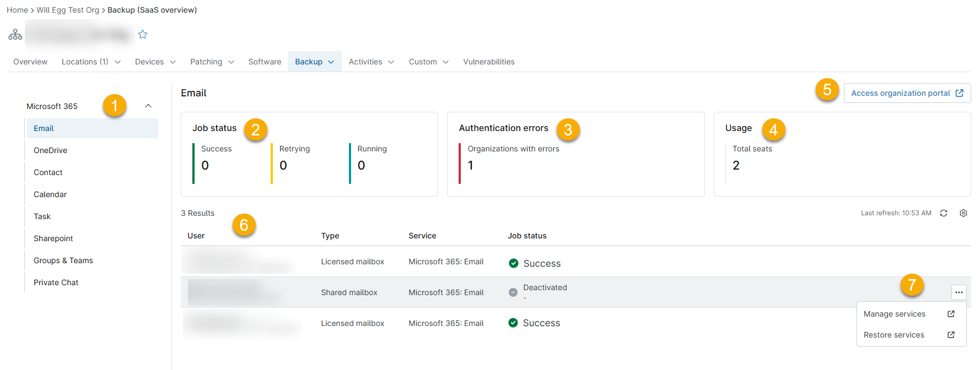Viewport: 980px width, 370px height.
Task: Click the organization hierarchy icon
Action: (15, 35)
